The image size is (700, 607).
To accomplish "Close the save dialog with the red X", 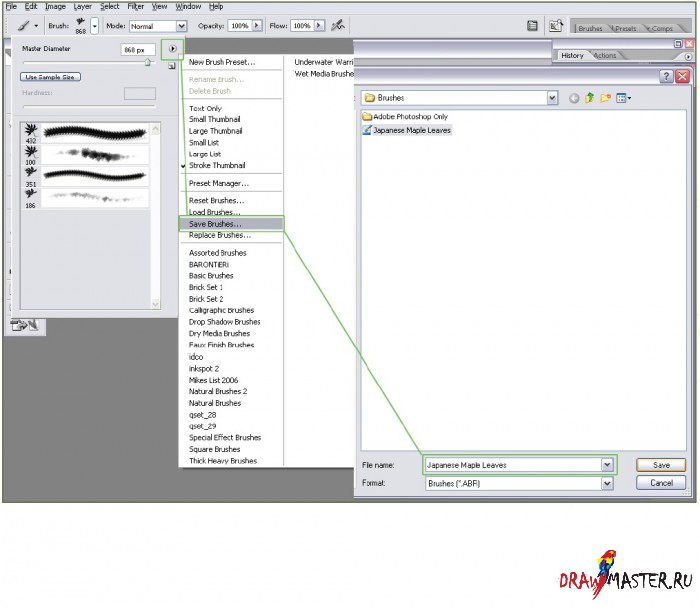I will (x=683, y=76).
